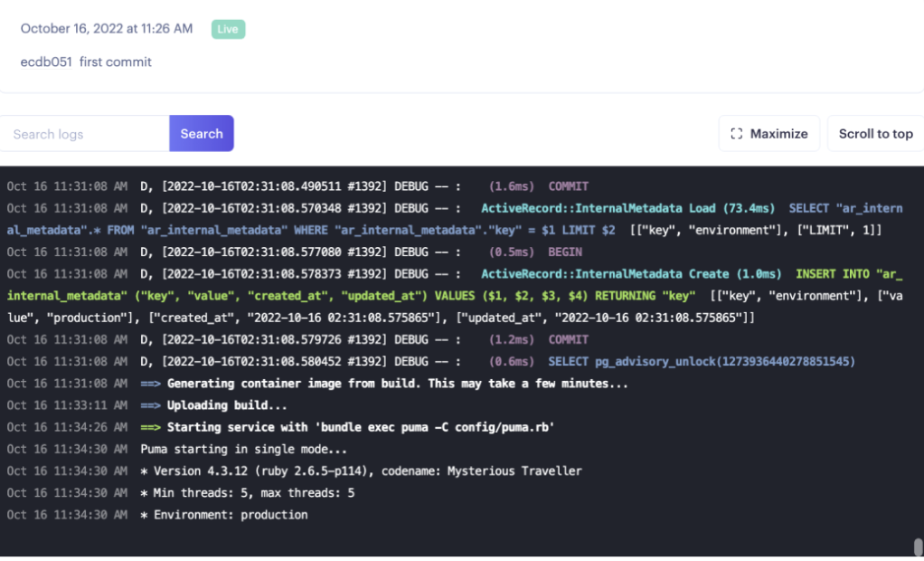The image size is (924, 561).
Task: Click the '(1.6ms) COMMIT' log entry
Action: click(x=539, y=186)
